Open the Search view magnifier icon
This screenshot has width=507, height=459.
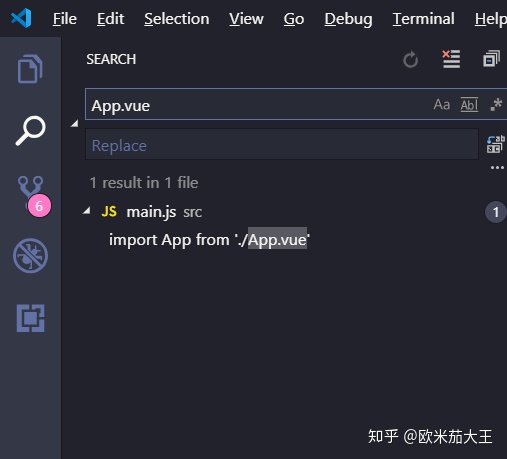click(x=30, y=130)
